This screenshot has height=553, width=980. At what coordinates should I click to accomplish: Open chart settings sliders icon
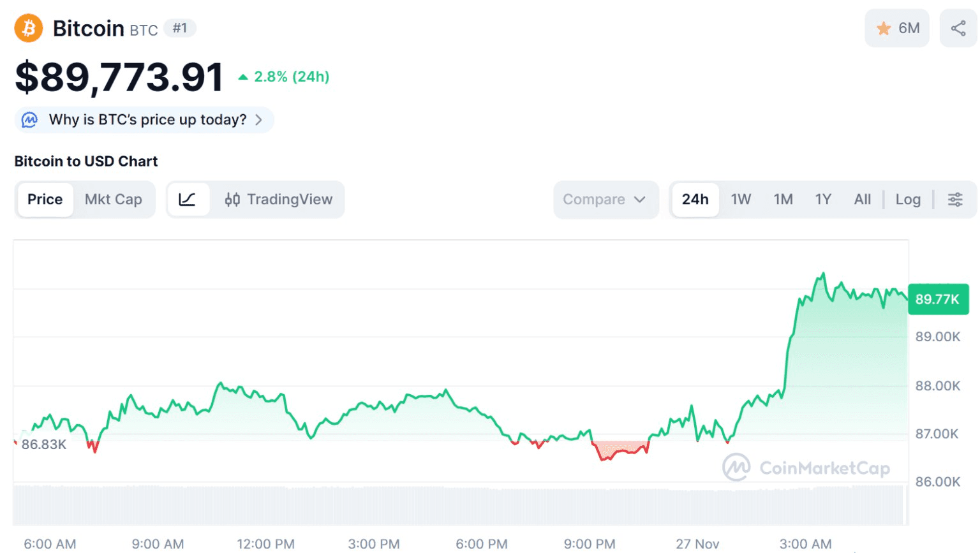[x=955, y=200]
